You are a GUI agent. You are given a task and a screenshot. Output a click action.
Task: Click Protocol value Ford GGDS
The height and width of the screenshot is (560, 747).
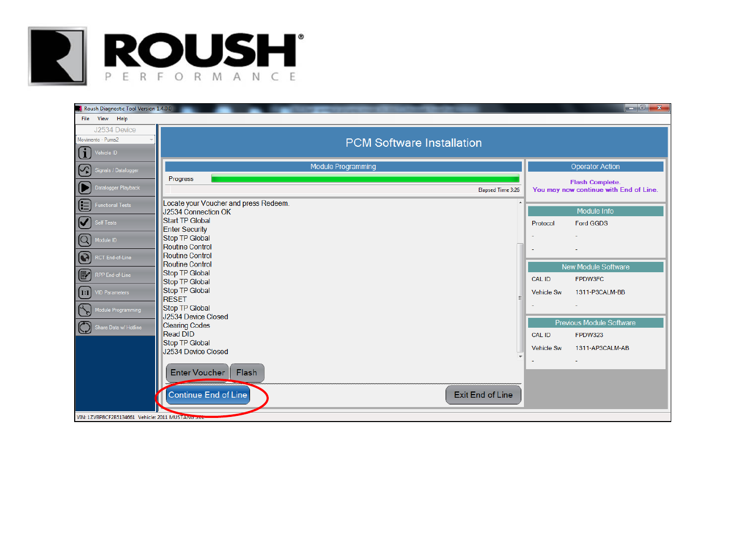click(591, 223)
